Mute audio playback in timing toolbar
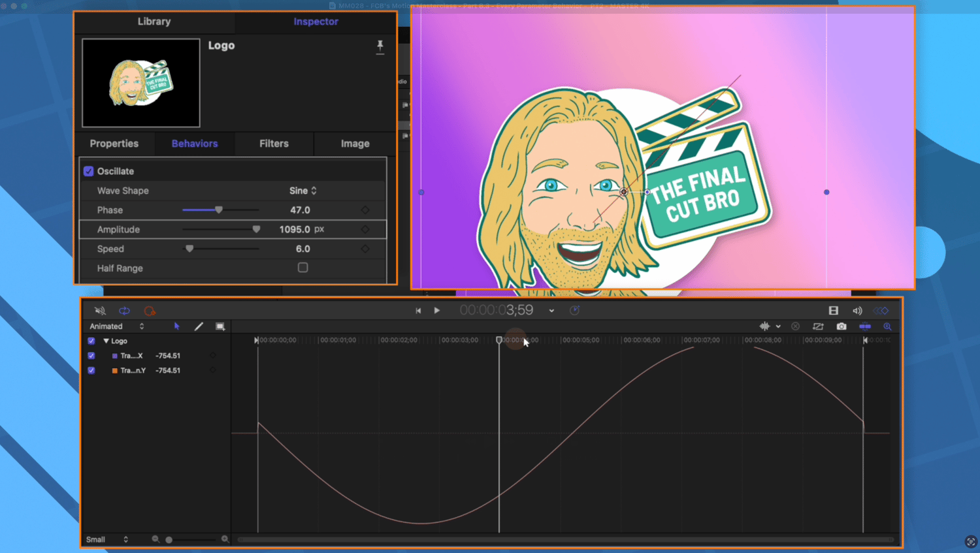The height and width of the screenshot is (553, 980). [x=100, y=311]
